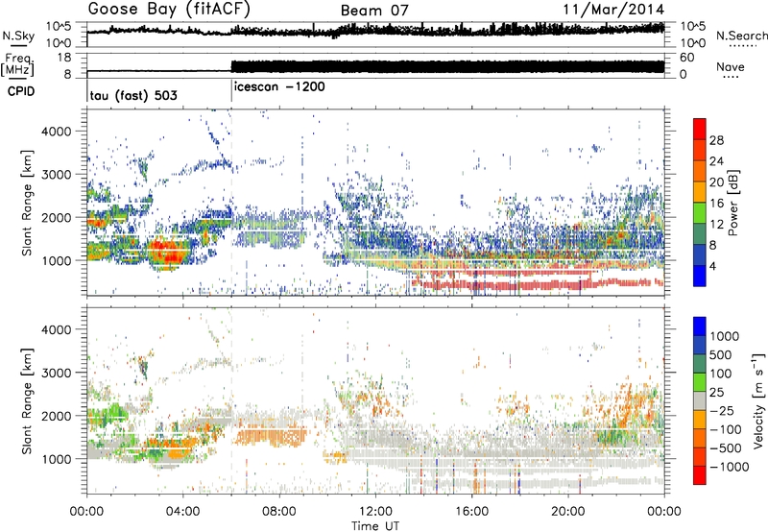Image resolution: width=768 pixels, height=532 pixels.
Task: Click the 'Power [dB]' colorbar title
Action: (732, 203)
